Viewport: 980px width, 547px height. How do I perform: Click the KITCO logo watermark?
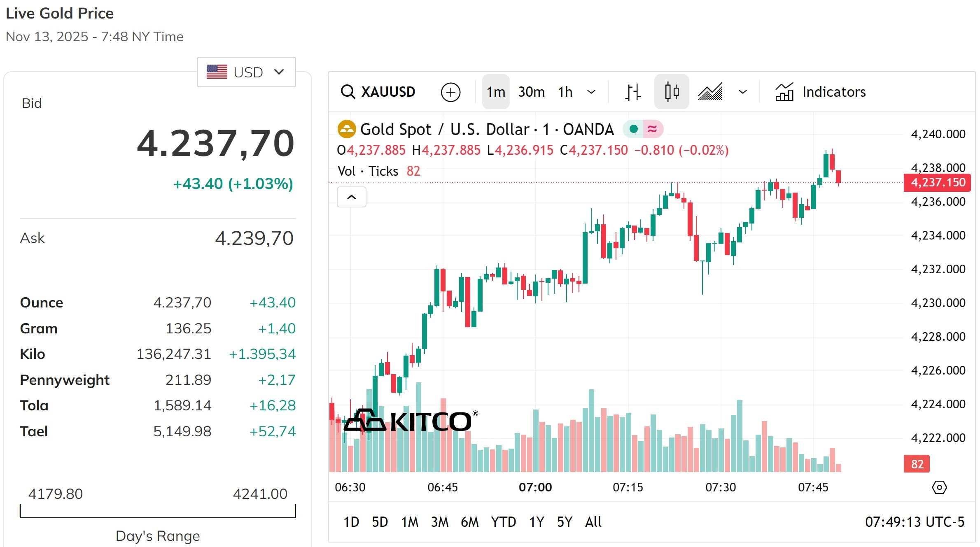tap(410, 421)
